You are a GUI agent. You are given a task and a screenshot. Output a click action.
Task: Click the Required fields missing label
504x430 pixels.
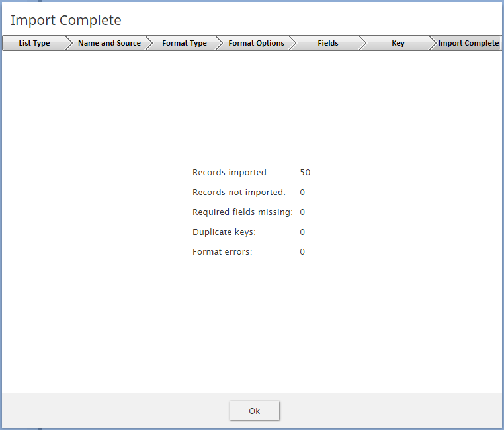click(242, 212)
